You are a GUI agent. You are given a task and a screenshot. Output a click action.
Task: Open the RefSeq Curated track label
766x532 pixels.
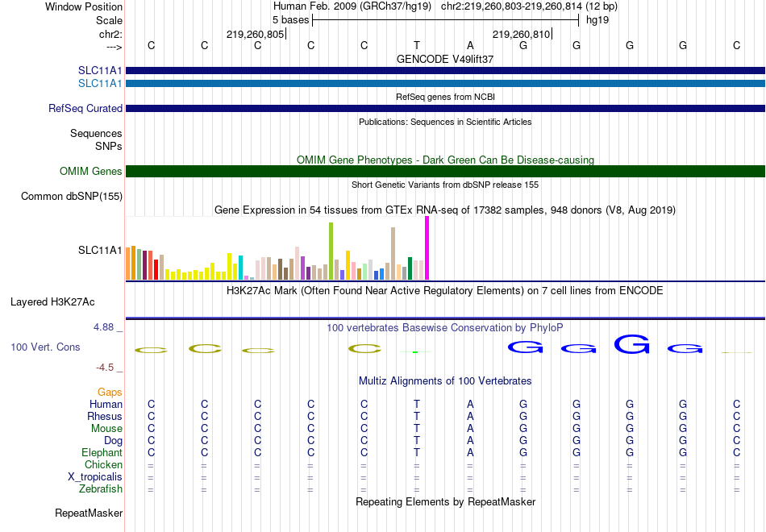[x=85, y=109]
